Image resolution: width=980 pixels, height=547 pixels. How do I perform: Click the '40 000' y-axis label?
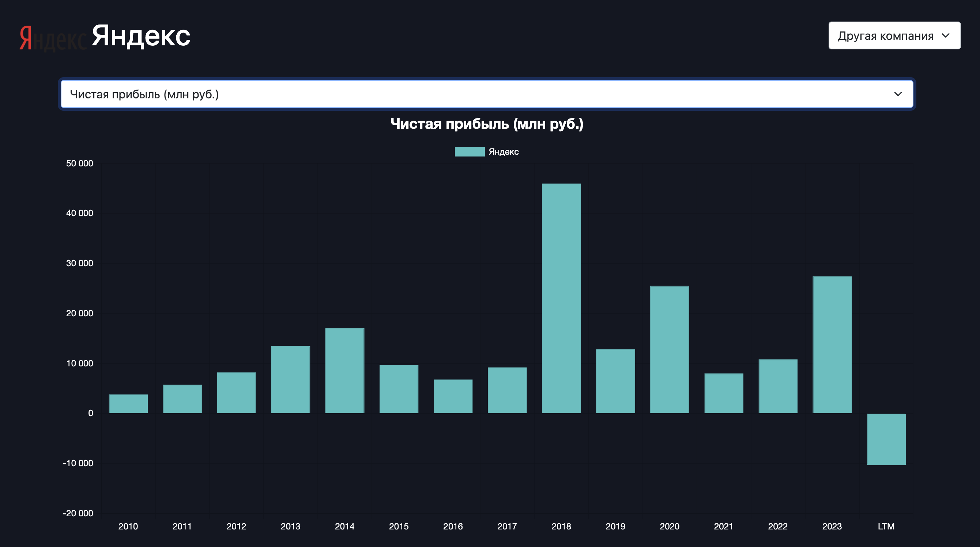click(x=79, y=214)
